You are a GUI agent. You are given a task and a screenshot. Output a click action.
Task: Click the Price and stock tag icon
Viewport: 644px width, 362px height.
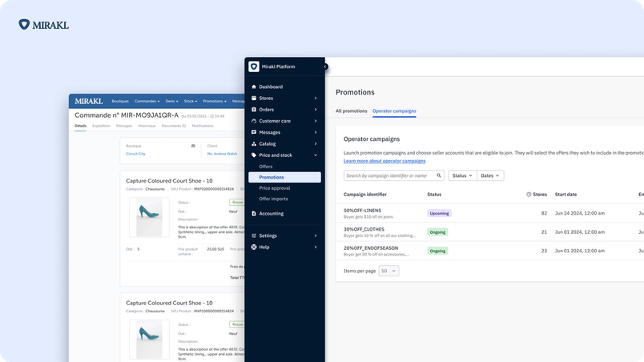pyautogui.click(x=254, y=155)
